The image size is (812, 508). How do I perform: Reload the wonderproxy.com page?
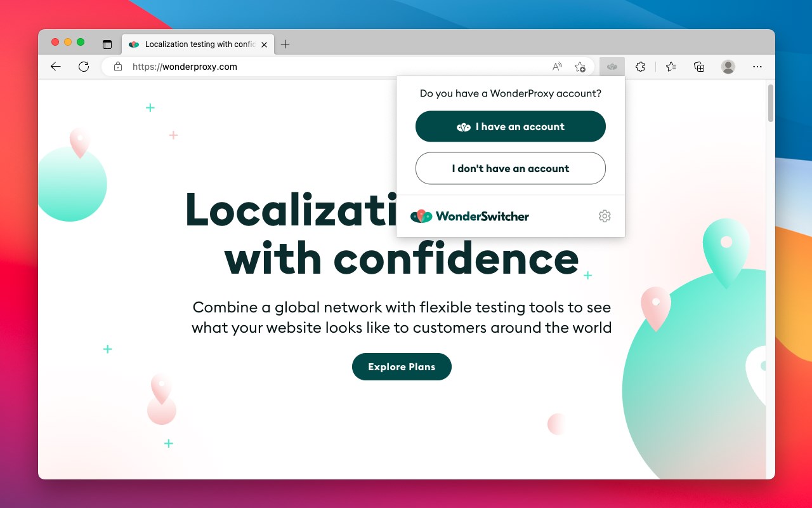click(x=84, y=67)
